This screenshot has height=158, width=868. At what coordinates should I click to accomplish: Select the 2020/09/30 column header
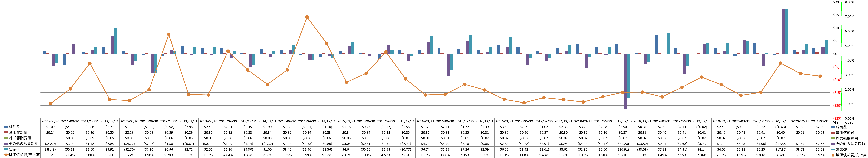pos(780,121)
